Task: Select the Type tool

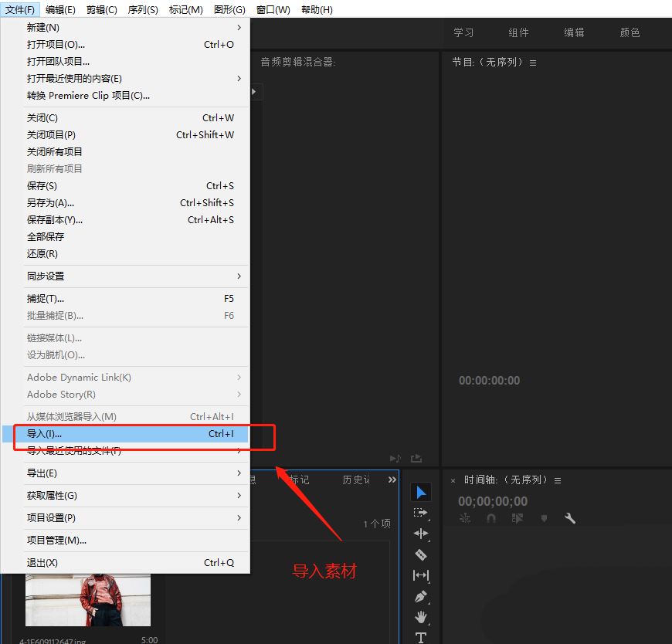Action: click(x=421, y=637)
